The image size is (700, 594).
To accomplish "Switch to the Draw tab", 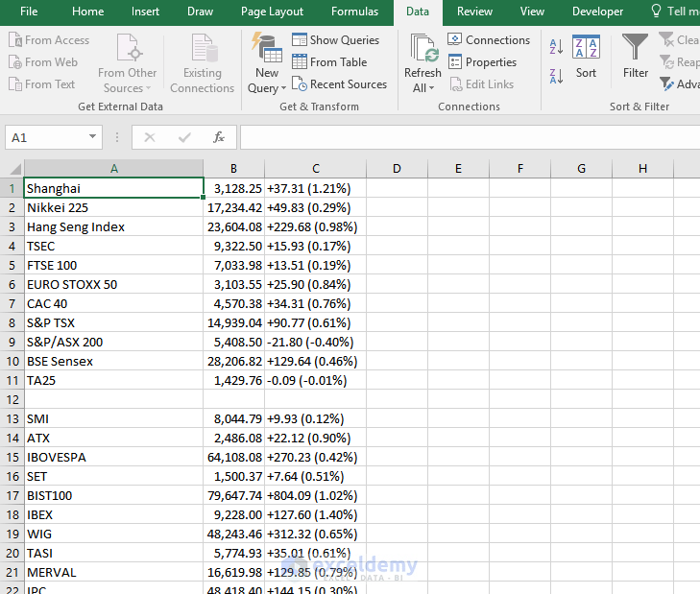I will (200, 12).
